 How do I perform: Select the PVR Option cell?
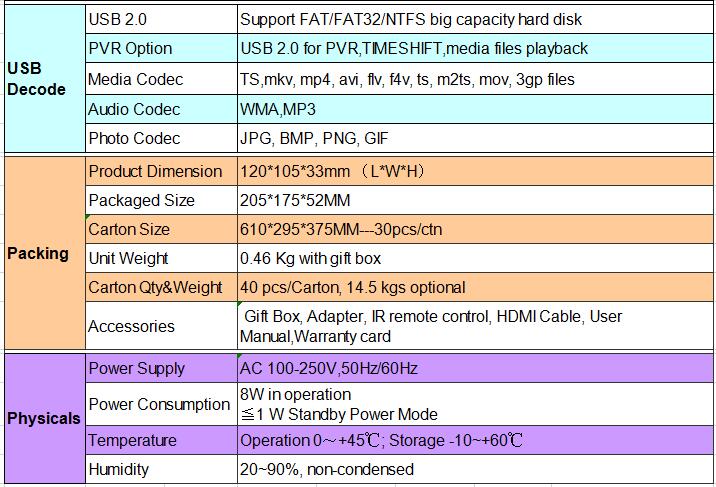click(x=160, y=49)
